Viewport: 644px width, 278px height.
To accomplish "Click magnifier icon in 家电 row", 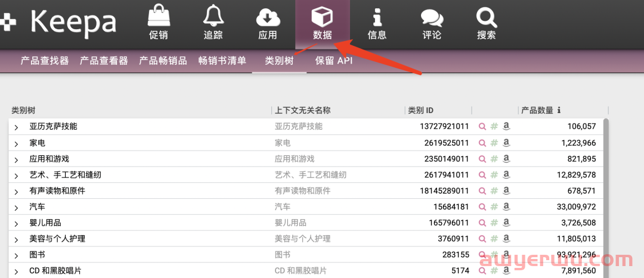I will [x=482, y=143].
